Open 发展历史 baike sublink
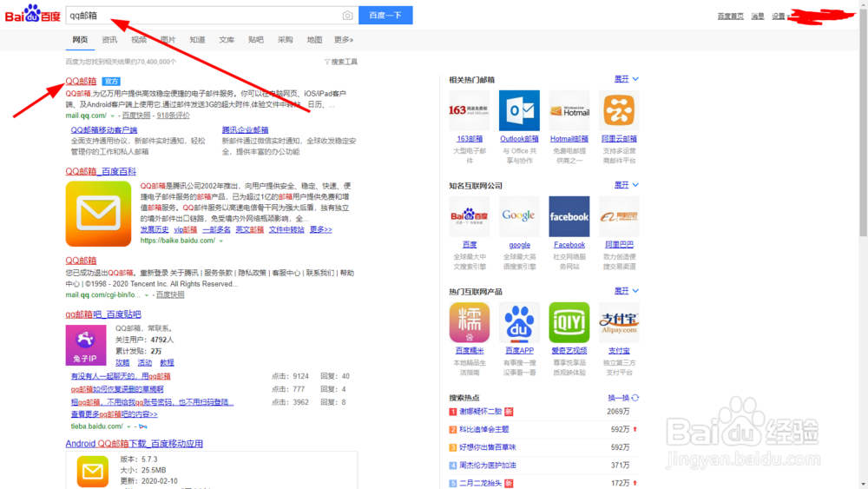The width and height of the screenshot is (868, 489). point(155,229)
